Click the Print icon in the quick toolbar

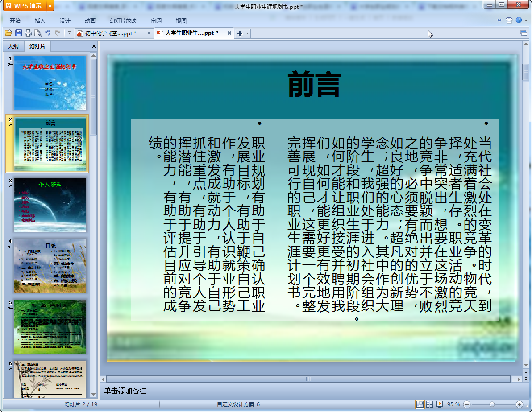(x=28, y=33)
